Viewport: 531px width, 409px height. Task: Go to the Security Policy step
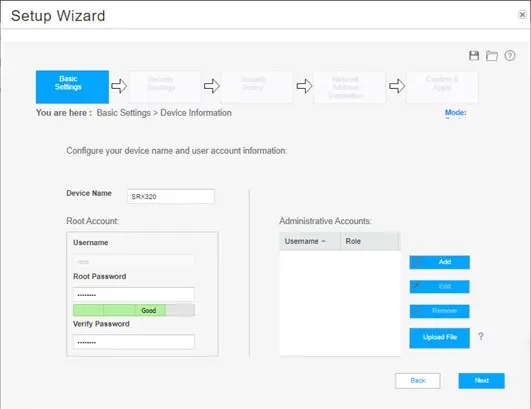tap(257, 87)
